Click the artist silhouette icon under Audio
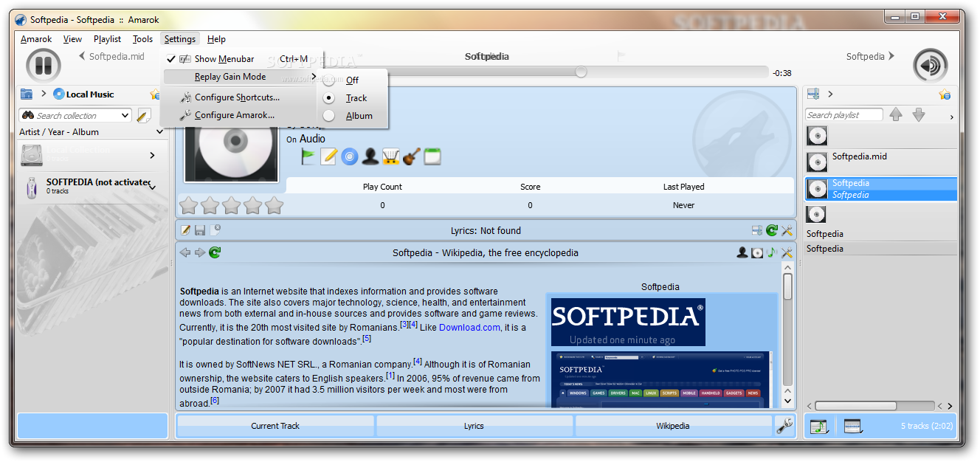The image size is (980, 462). coord(370,156)
